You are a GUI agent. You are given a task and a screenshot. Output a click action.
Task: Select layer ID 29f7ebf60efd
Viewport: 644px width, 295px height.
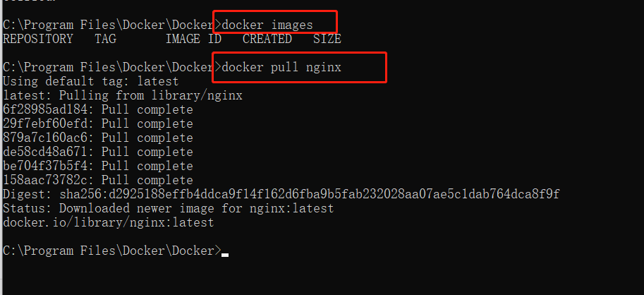pos(45,124)
